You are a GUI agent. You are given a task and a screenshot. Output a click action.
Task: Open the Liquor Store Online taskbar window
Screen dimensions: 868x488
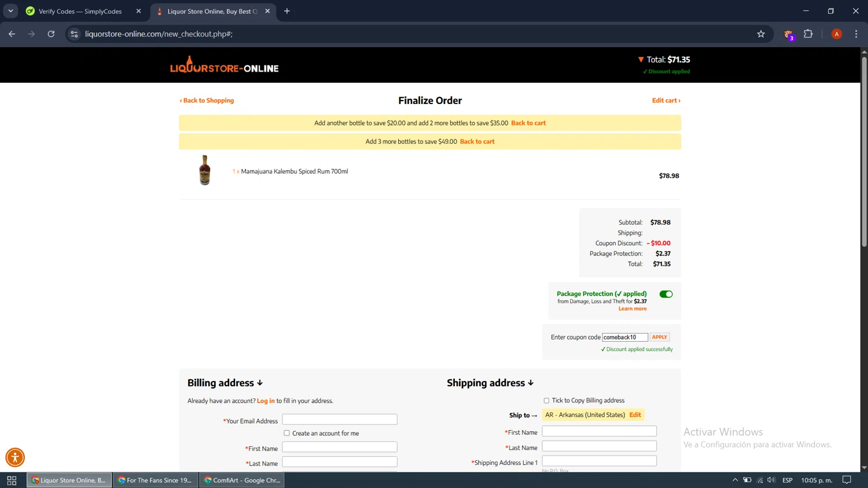pyautogui.click(x=69, y=480)
